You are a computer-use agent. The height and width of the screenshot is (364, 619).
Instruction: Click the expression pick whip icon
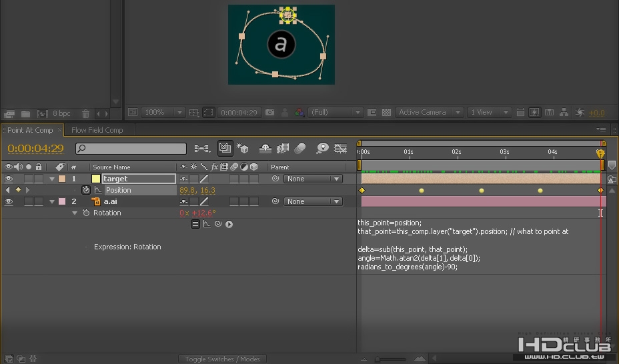218,223
